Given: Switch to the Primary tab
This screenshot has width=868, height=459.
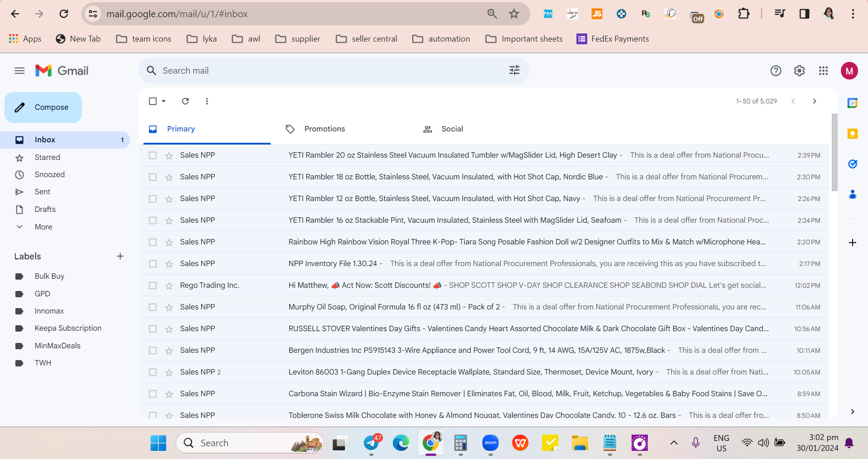Looking at the screenshot, I should (x=207, y=129).
